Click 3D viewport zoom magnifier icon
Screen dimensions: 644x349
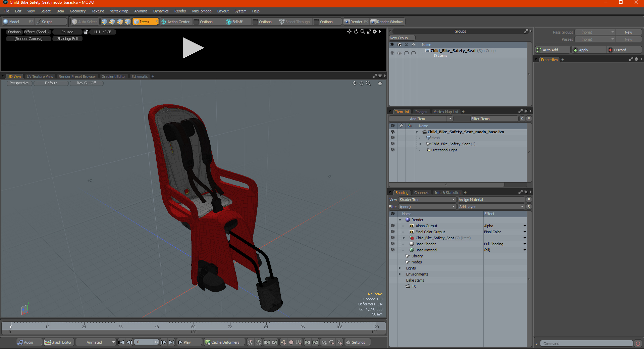coord(368,83)
